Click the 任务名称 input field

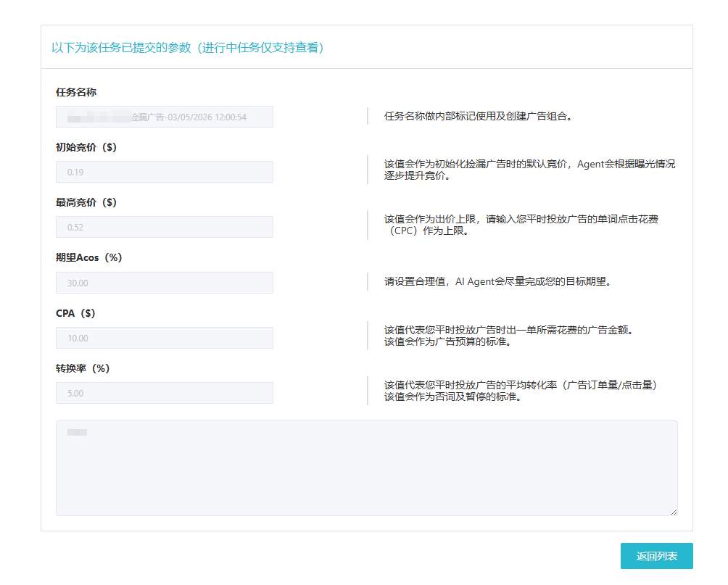click(x=164, y=117)
